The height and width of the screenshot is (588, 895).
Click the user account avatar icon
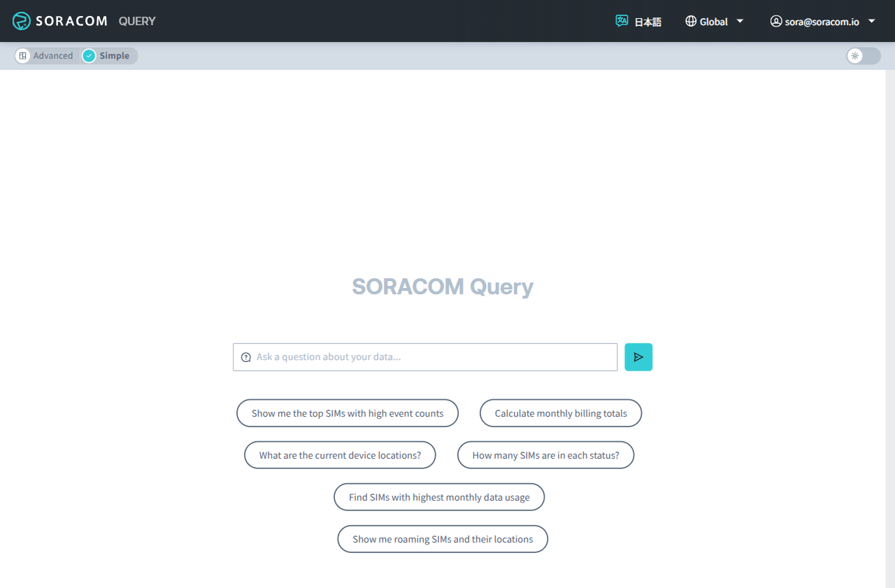click(776, 21)
